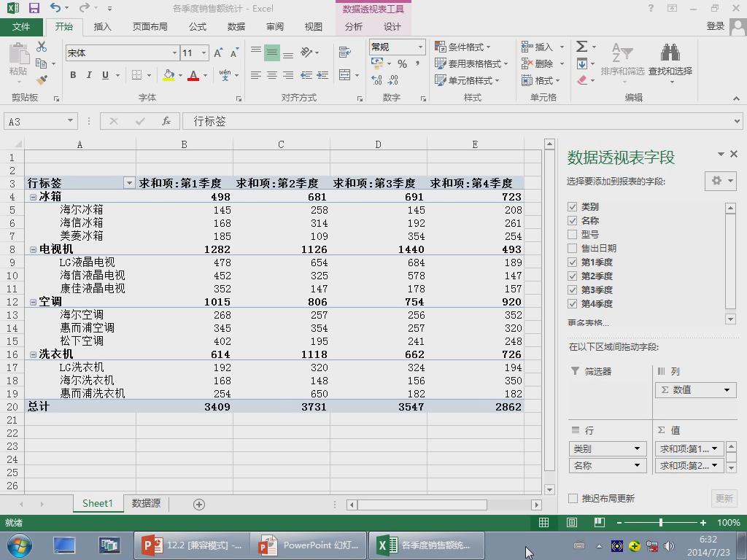Click the Undo arrow icon
The height and width of the screenshot is (560, 747).
tap(55, 7)
